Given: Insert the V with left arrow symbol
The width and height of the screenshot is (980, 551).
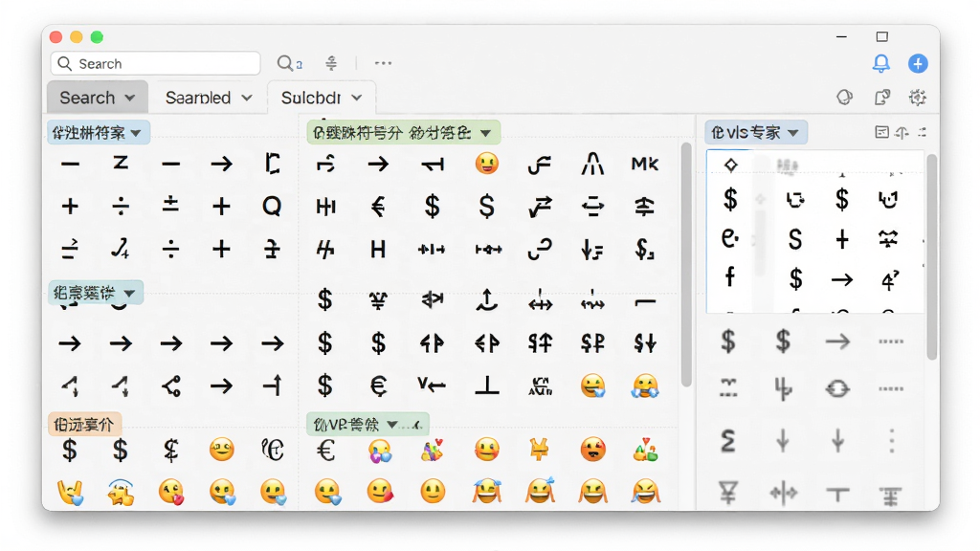Looking at the screenshot, I should [x=432, y=386].
